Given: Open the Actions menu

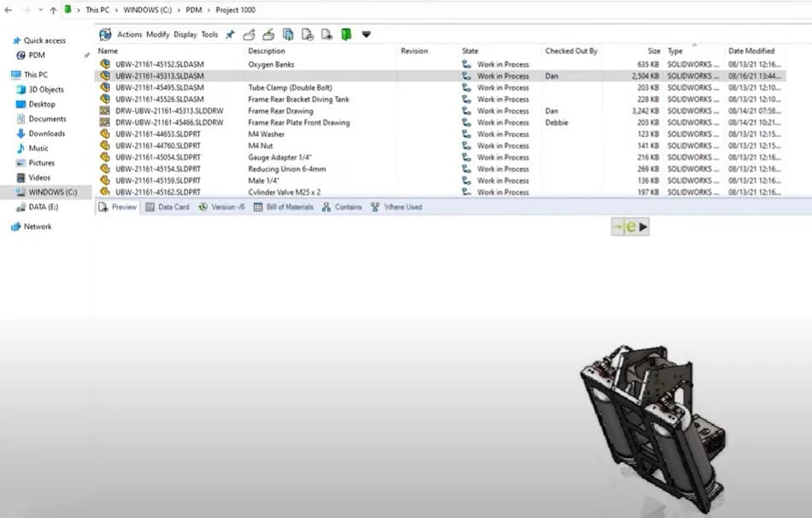Looking at the screenshot, I should (x=129, y=34).
